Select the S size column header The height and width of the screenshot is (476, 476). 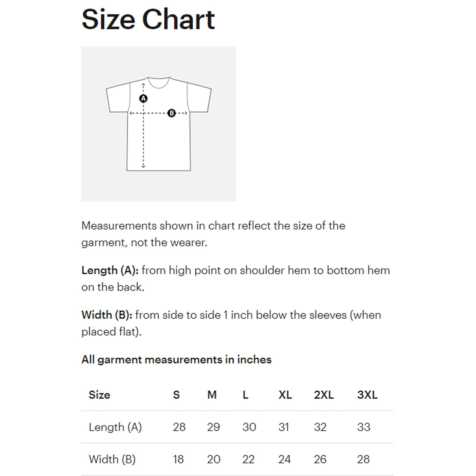click(176, 394)
